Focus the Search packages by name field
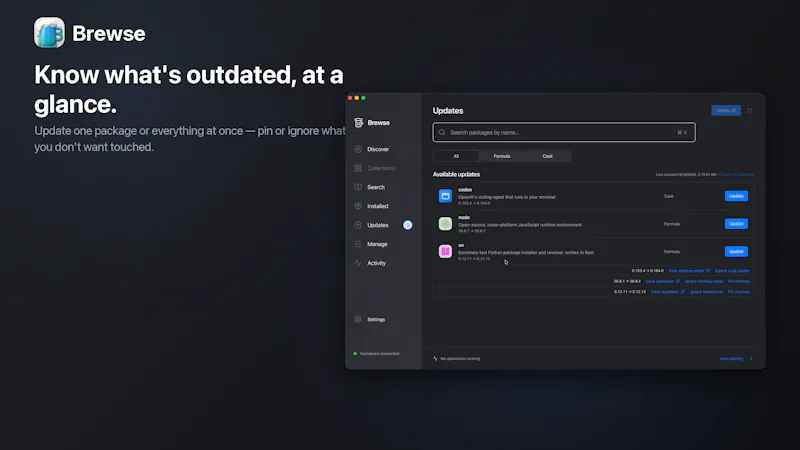This screenshot has width=800, height=450. [x=564, y=133]
